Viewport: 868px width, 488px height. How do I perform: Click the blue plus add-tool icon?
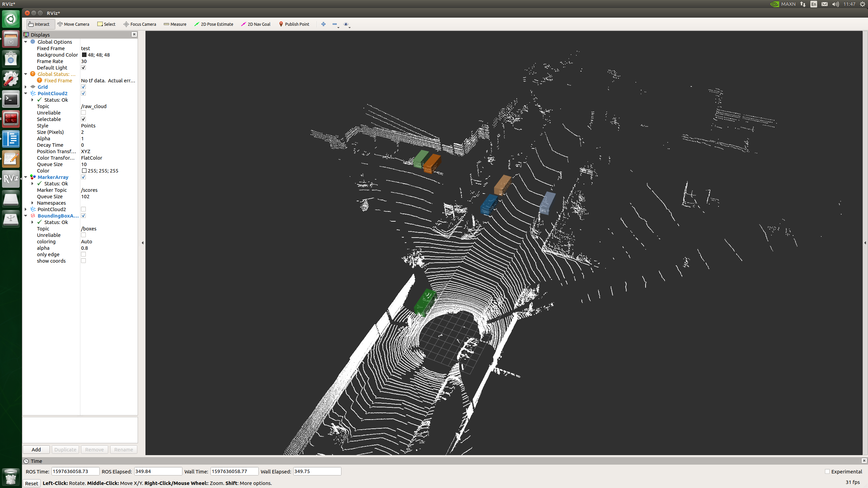coord(323,24)
